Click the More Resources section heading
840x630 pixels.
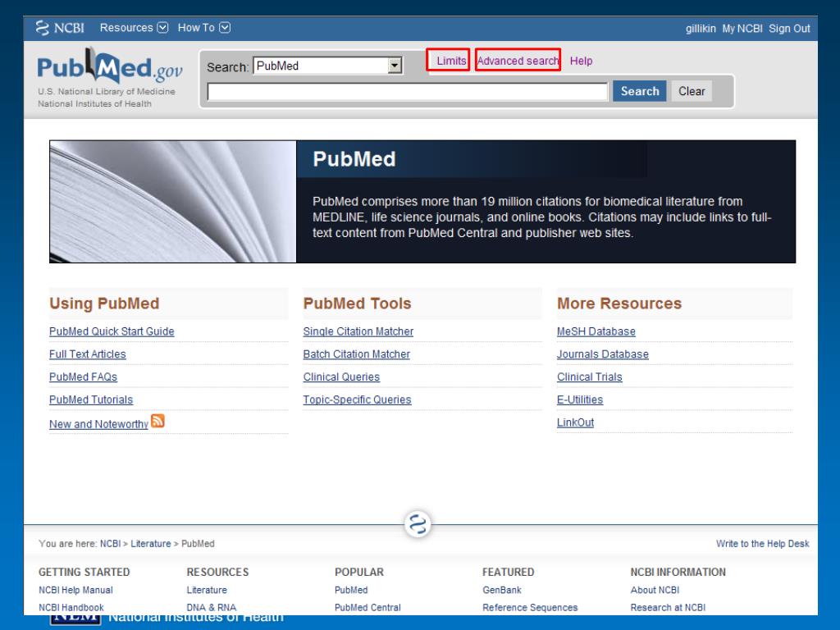pos(619,304)
